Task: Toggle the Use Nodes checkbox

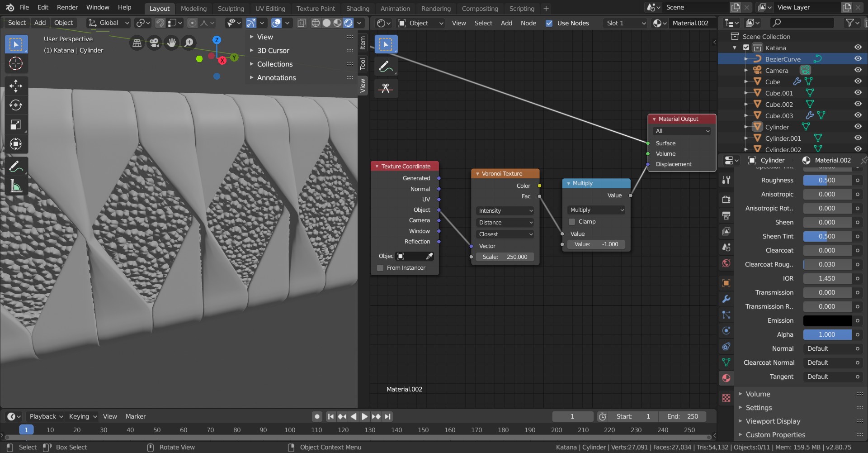Action: (549, 23)
